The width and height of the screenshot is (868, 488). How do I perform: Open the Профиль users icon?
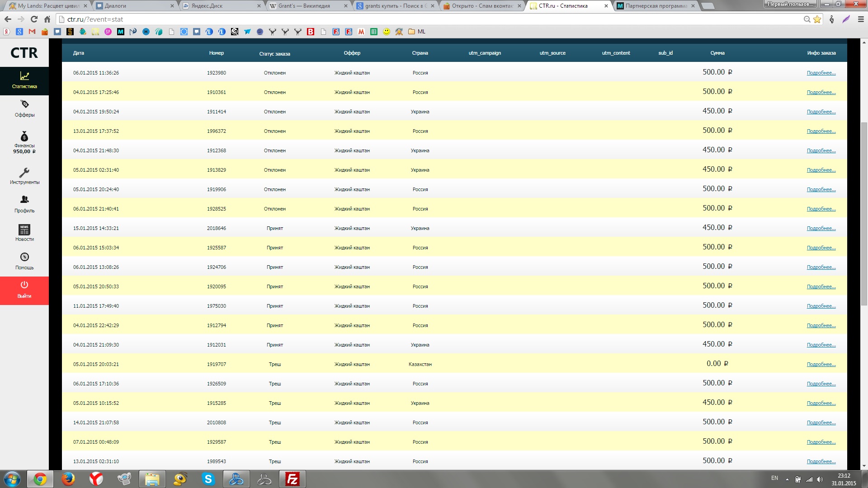24,200
